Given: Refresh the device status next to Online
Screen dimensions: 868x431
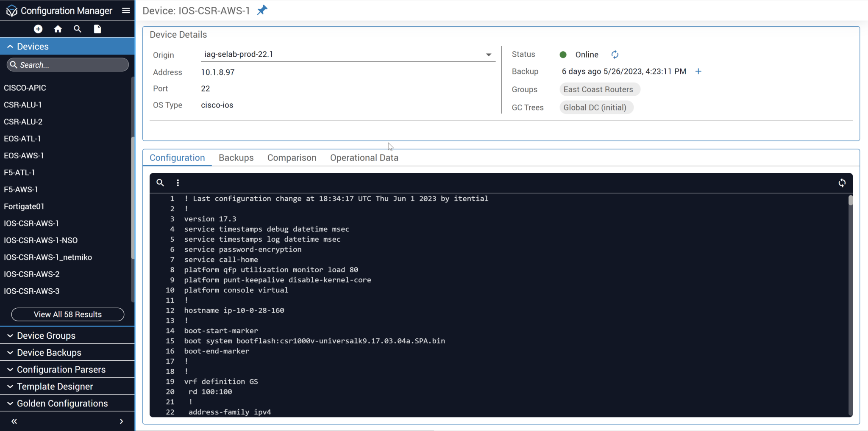Looking at the screenshot, I should click(x=615, y=54).
